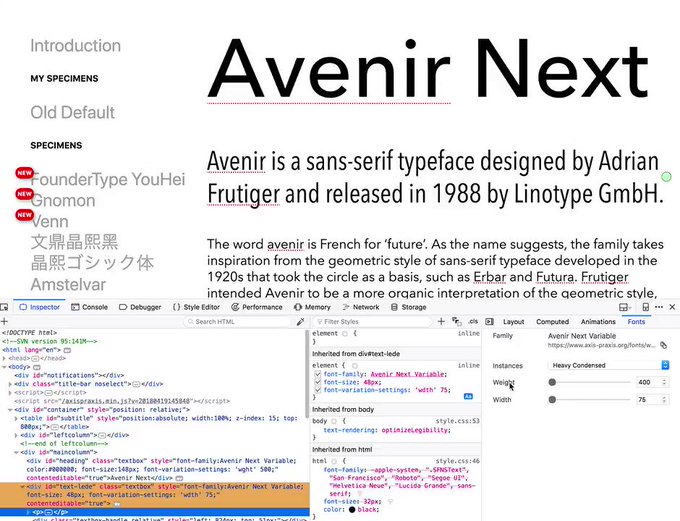Click the green Grammarly circle beside lede text

667,177
